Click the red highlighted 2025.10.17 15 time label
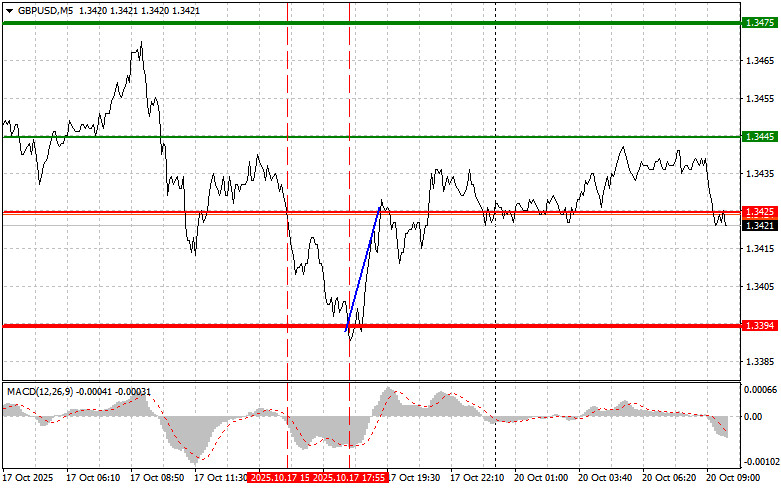 tap(285, 478)
